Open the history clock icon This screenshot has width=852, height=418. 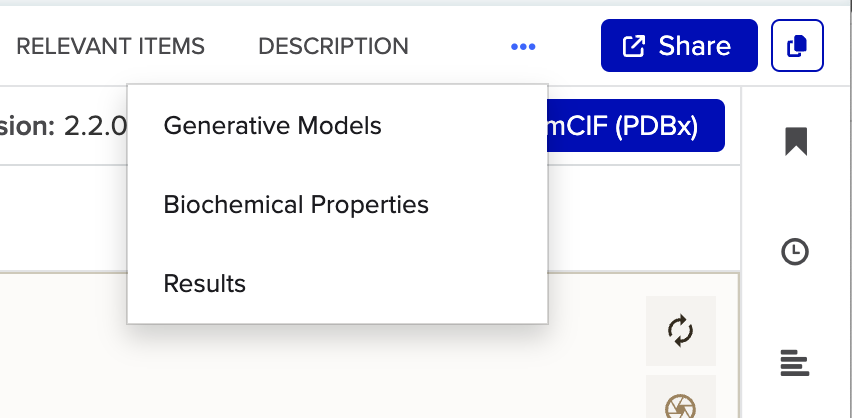[795, 252]
